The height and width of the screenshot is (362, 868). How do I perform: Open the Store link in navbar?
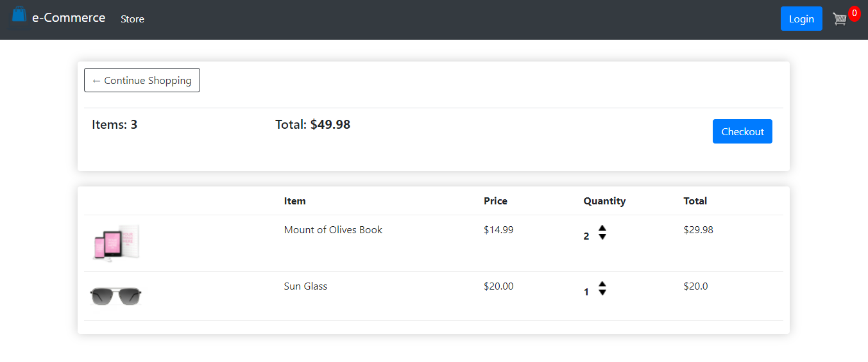132,19
